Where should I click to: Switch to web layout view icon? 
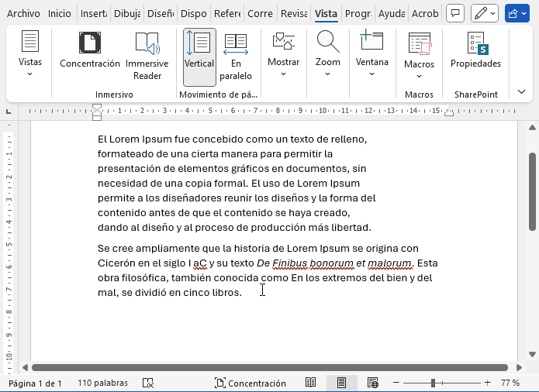[373, 383]
